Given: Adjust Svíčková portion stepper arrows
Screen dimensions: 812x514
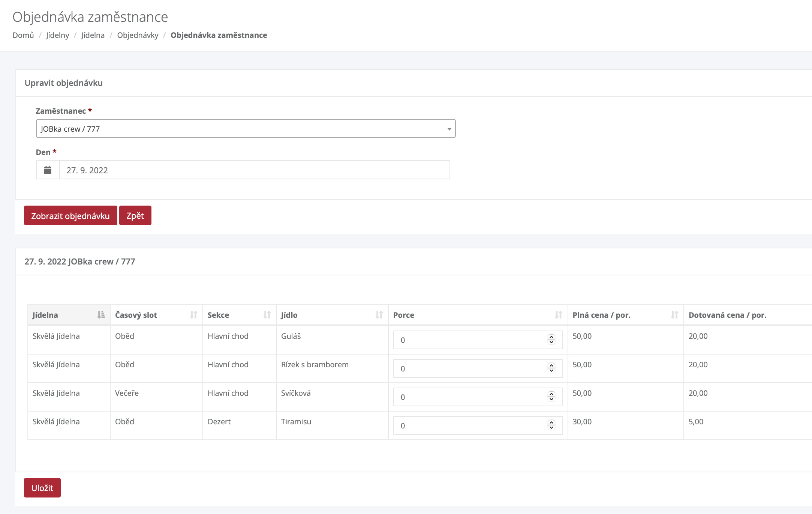Looking at the screenshot, I should (551, 397).
